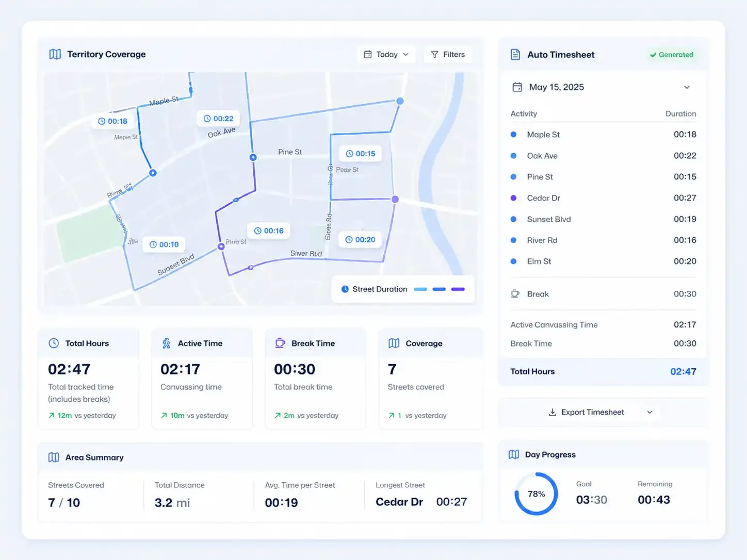Select the Pine St activity row

coord(603,177)
